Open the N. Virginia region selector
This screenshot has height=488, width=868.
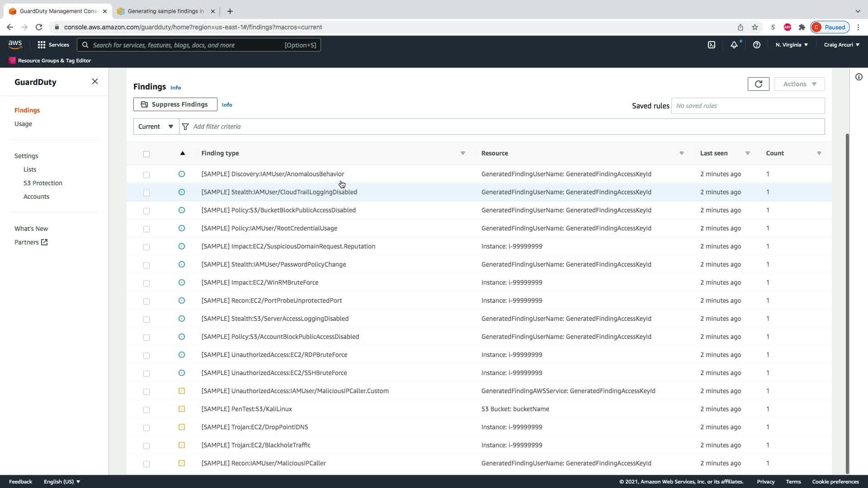click(x=791, y=45)
